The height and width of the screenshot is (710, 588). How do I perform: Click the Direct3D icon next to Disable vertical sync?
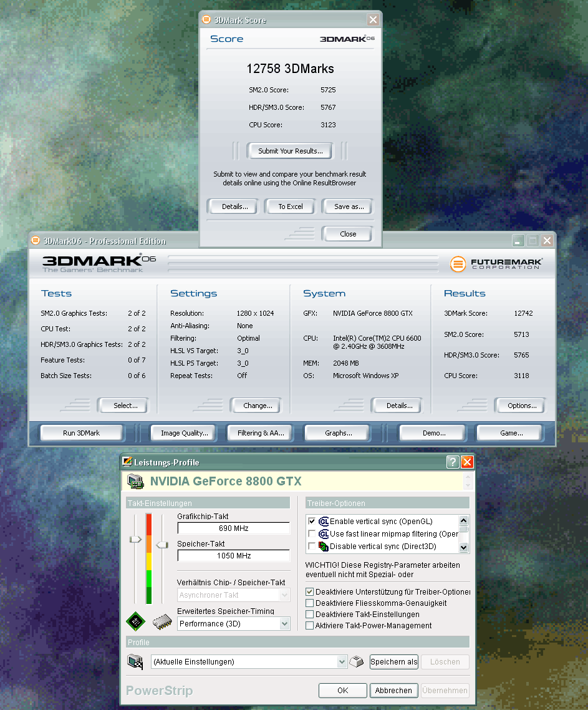324,547
